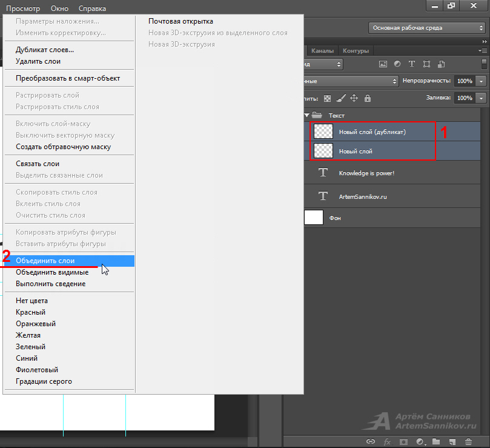
Task: Select the Новый слой layer thumbnail
Action: 323,151
